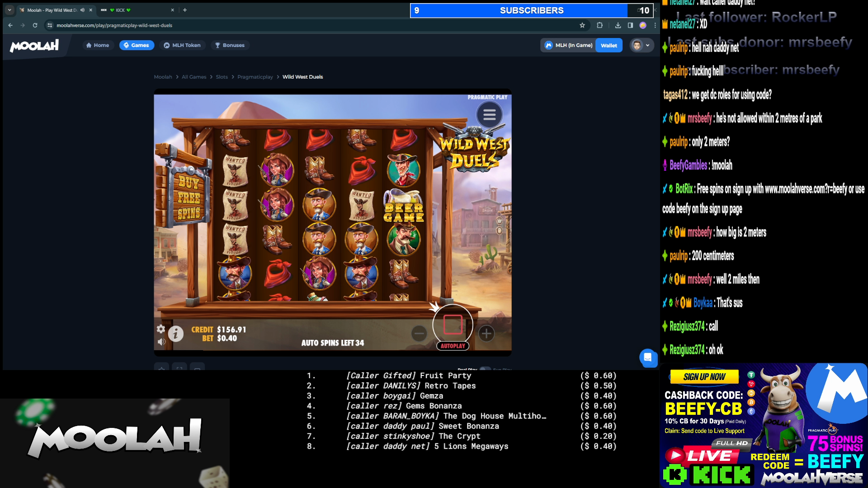Viewport: 868px width, 488px height.
Task: Open the game settings gear
Action: 161,329
